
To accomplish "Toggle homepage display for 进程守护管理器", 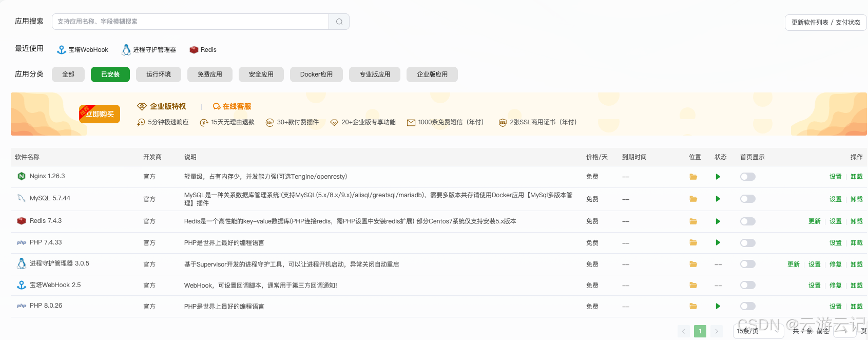I will 748,264.
